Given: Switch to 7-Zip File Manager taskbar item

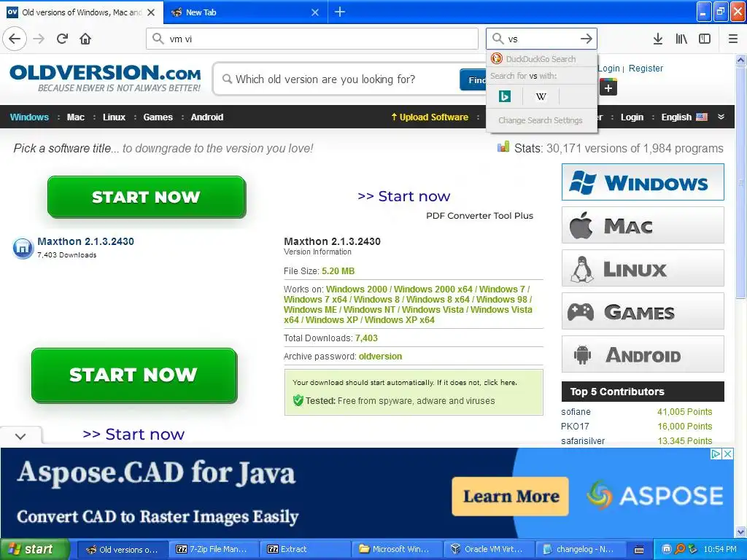Looking at the screenshot, I should 214,550.
